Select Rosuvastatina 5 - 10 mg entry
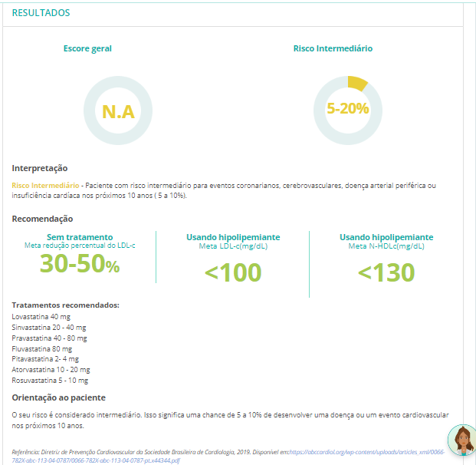The width and height of the screenshot is (476, 465). tap(50, 380)
